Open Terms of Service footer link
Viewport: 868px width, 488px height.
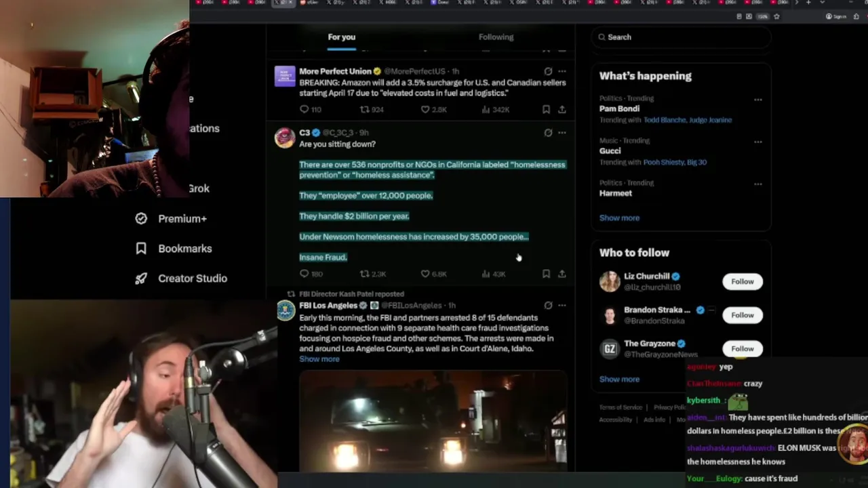[620, 407]
